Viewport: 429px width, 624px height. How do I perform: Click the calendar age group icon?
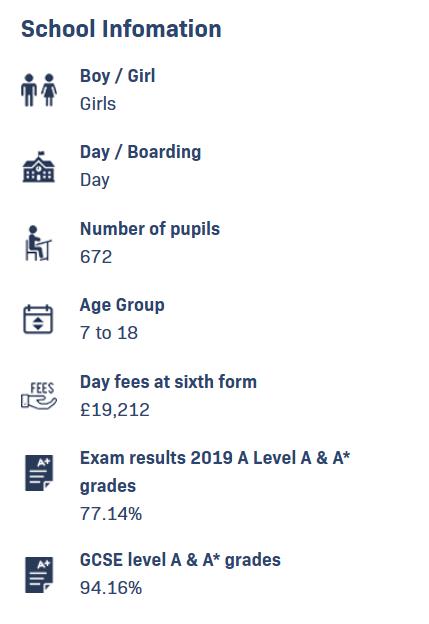[38, 319]
